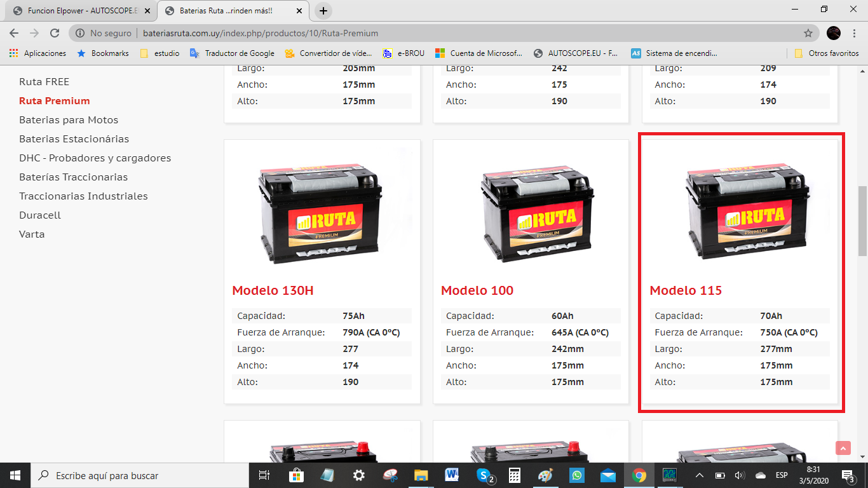This screenshot has height=488, width=868.
Task: Click the red scroll-to-top arrow button
Action: click(843, 448)
